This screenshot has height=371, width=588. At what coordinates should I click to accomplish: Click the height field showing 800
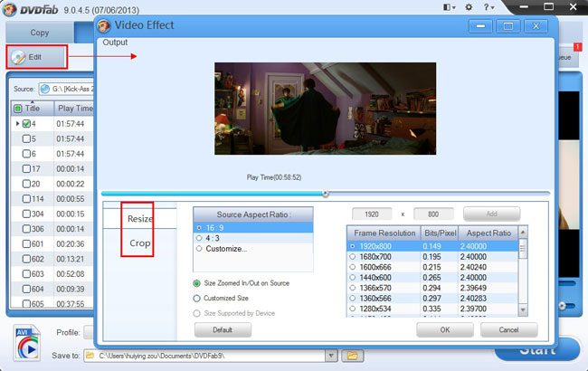(433, 214)
